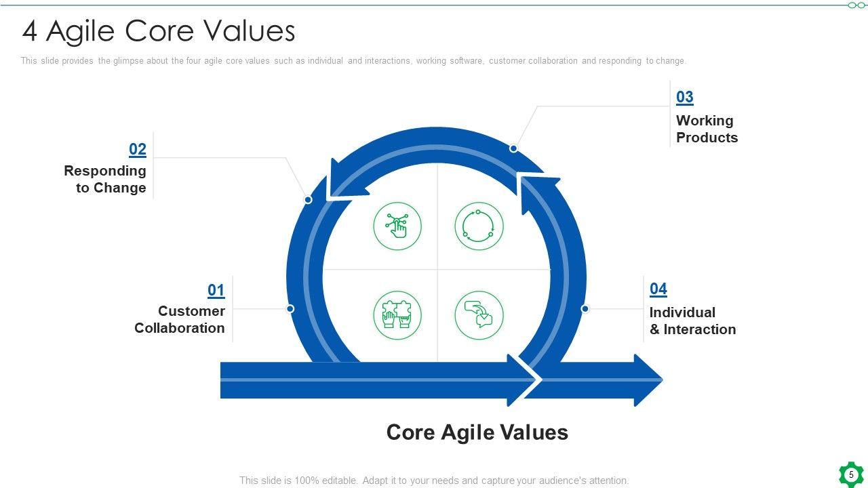Open the 04 number link
Image resolution: width=868 pixels, height=488 pixels.
pos(658,289)
